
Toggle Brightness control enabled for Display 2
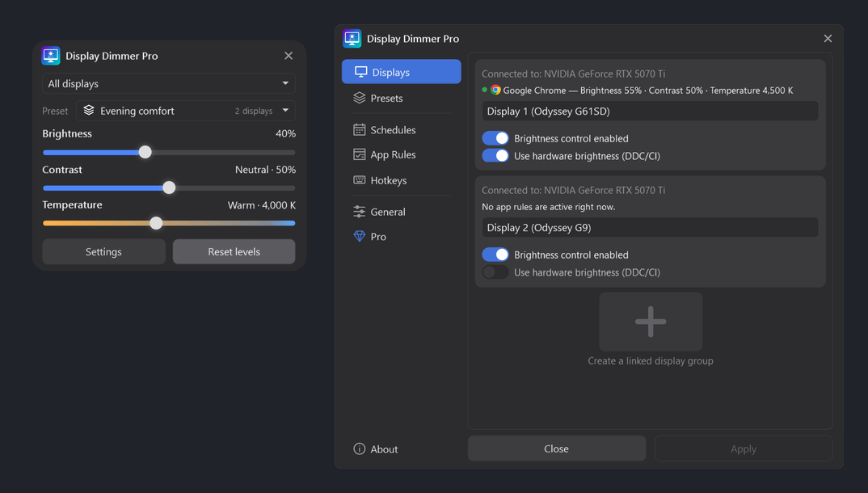click(x=495, y=254)
